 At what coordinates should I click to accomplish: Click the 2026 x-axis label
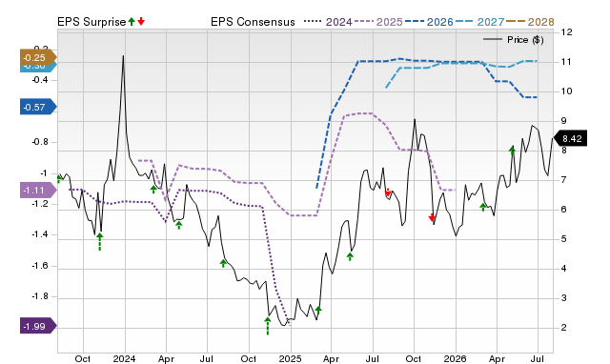456,358
